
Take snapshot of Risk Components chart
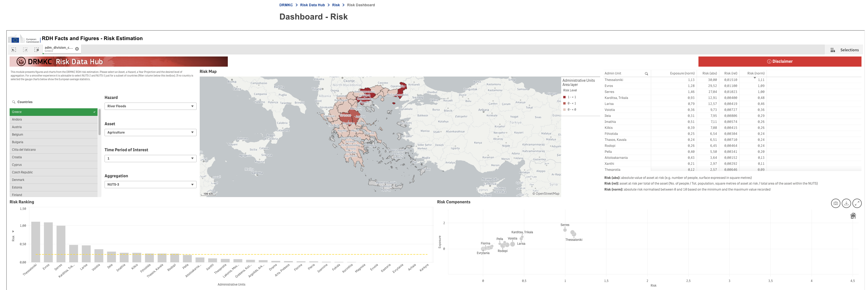tap(836, 203)
